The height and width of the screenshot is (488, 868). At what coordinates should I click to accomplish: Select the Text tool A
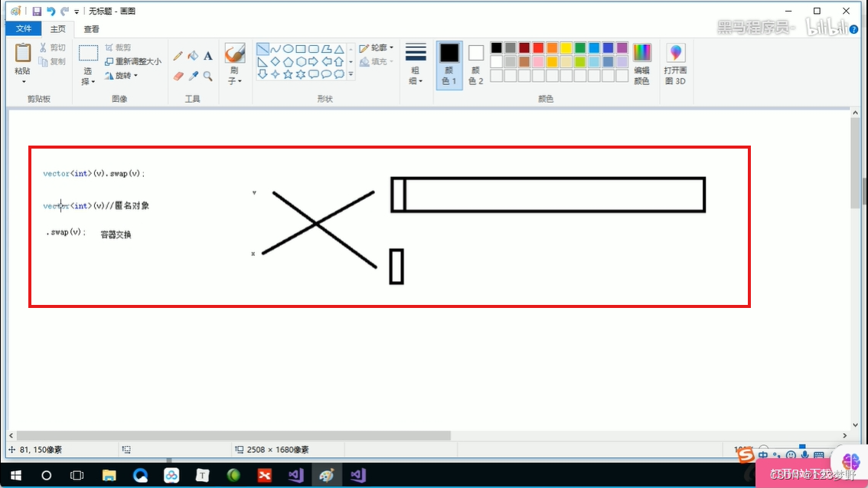pos(207,56)
